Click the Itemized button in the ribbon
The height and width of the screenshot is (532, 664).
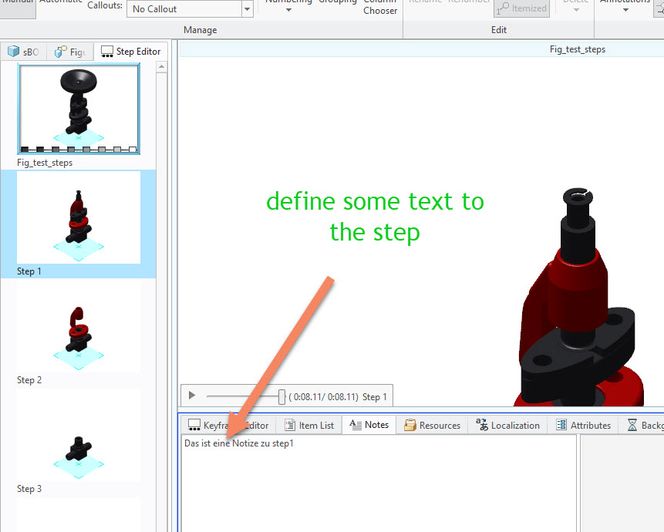point(521,8)
